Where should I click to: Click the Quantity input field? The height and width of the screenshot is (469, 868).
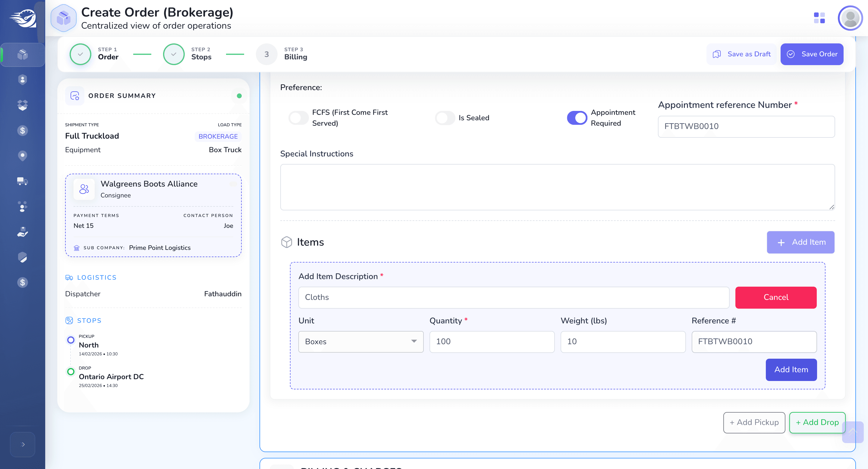coord(492,342)
